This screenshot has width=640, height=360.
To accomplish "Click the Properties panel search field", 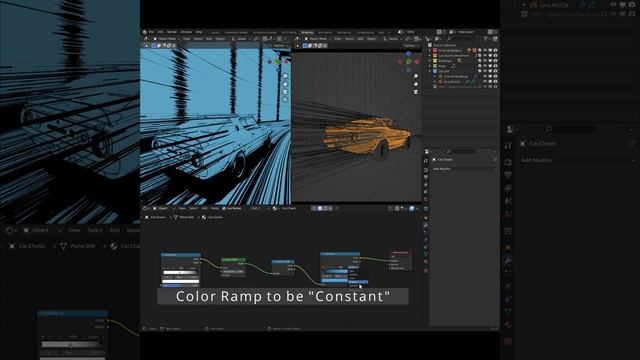I will pos(461,151).
